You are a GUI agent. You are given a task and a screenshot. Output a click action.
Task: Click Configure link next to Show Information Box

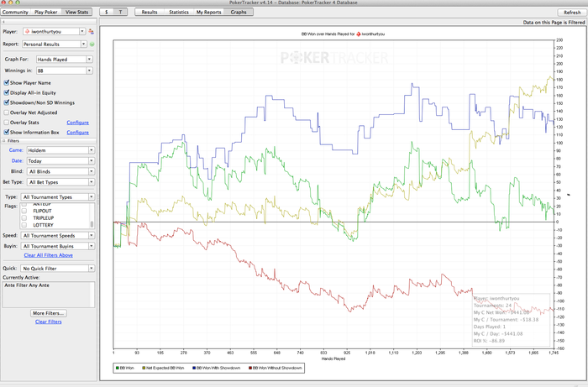click(77, 133)
